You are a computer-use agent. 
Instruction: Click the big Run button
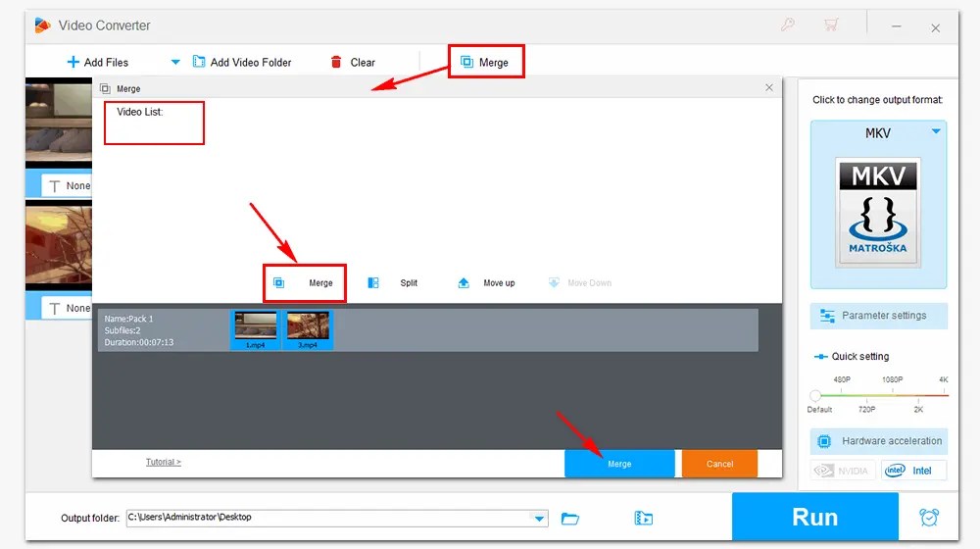[x=815, y=517]
